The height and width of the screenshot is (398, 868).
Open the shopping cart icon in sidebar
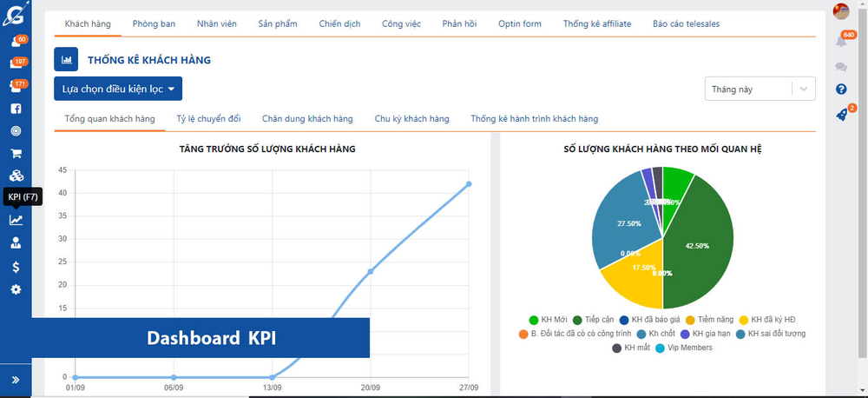16,154
